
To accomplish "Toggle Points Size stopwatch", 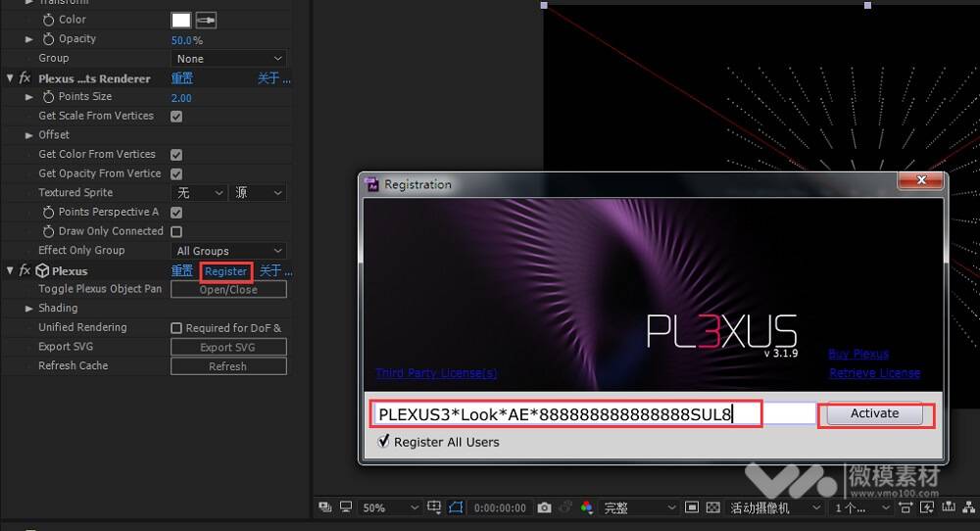I will pyautogui.click(x=48, y=97).
